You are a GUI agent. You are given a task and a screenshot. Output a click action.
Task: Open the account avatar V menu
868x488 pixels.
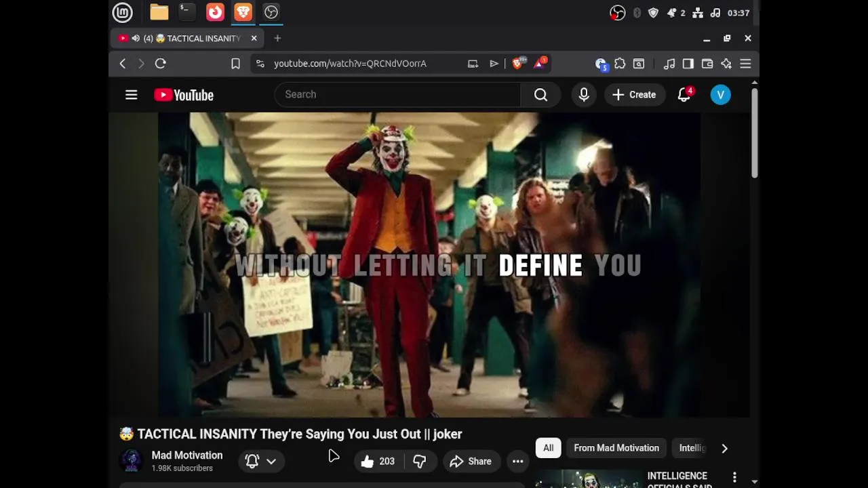721,95
